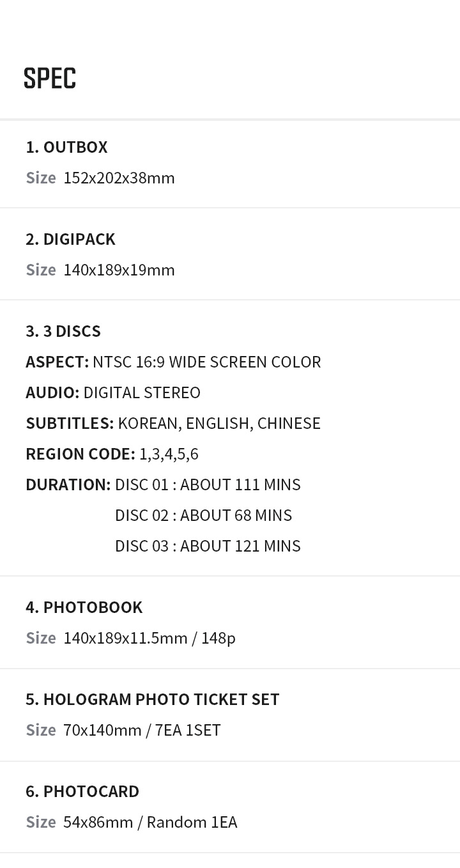Select the 3. 3 DISCS heading
The image size is (460, 868).
click(x=63, y=331)
